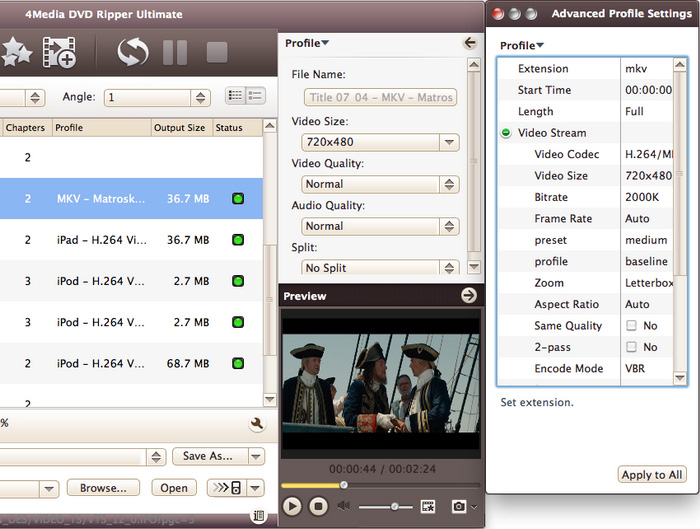This screenshot has height=529, width=700.
Task: Play the preview video
Action: tap(292, 507)
